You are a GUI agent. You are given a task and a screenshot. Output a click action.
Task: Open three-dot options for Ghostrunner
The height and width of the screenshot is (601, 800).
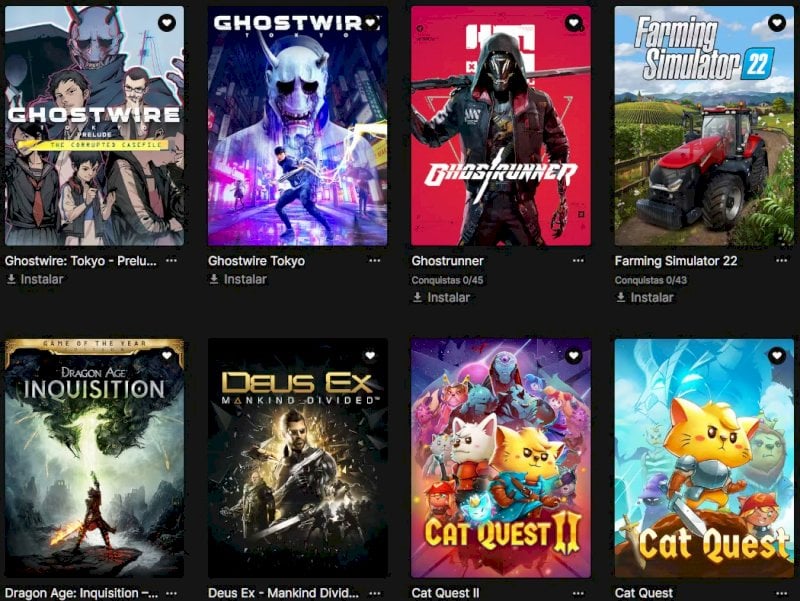[578, 261]
